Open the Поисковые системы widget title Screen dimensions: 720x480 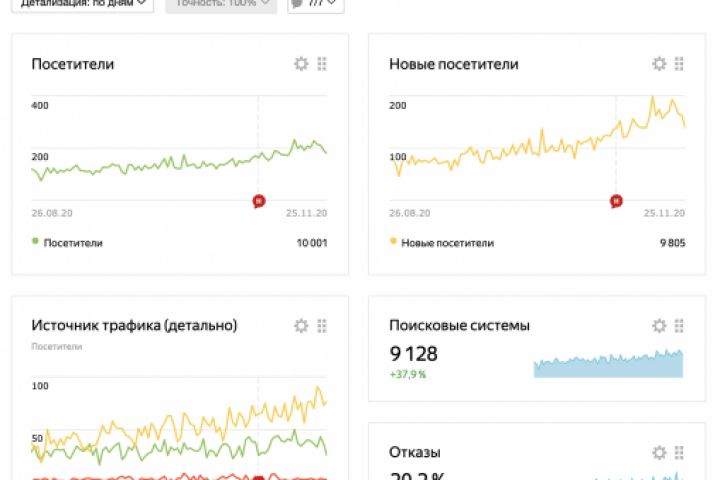(x=459, y=325)
